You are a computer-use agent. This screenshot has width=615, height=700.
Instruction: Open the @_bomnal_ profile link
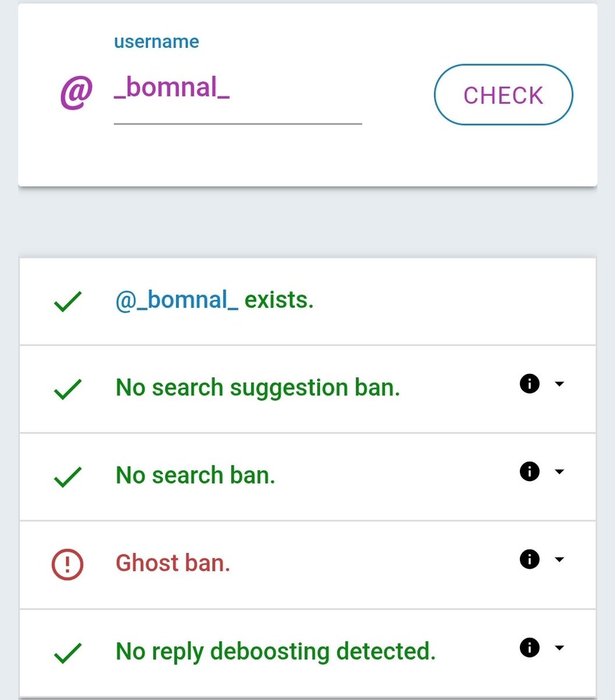tap(177, 300)
